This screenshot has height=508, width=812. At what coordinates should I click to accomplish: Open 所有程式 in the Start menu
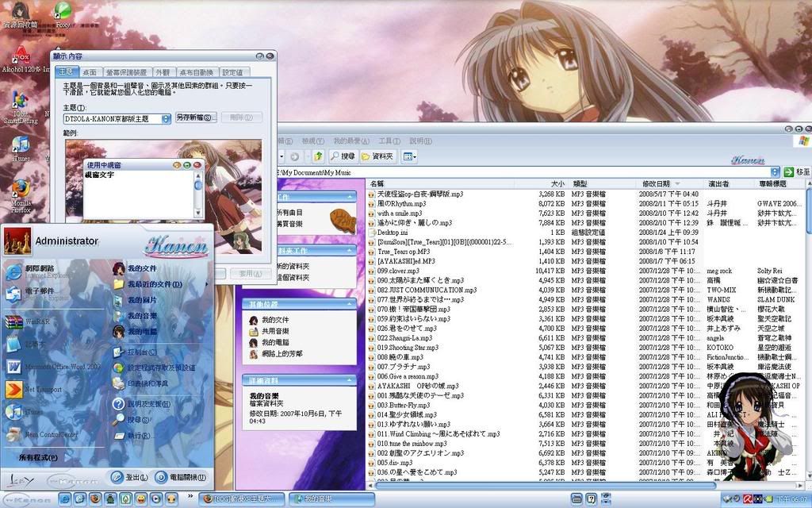tap(38, 458)
